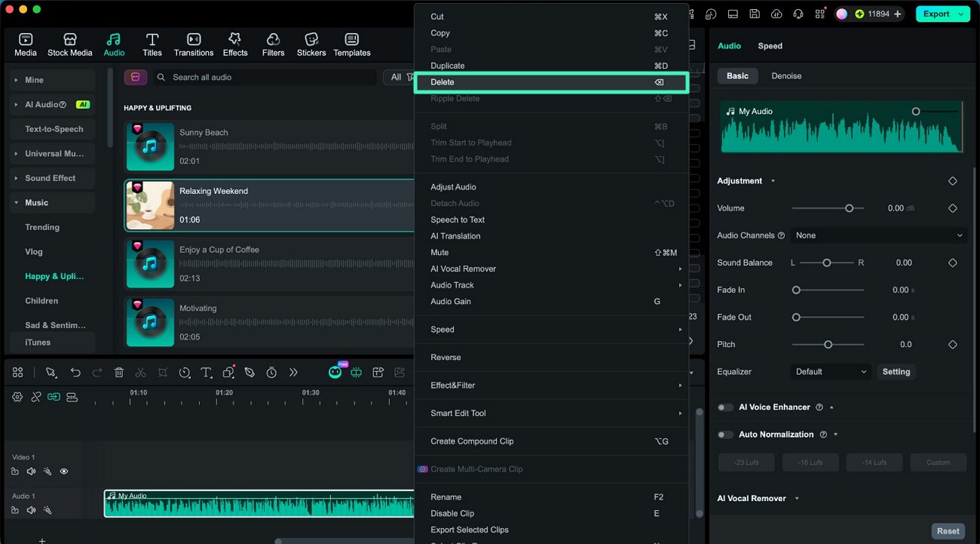Image resolution: width=980 pixels, height=544 pixels.
Task: Mute the Audio 1 track speaker
Action: (31, 510)
